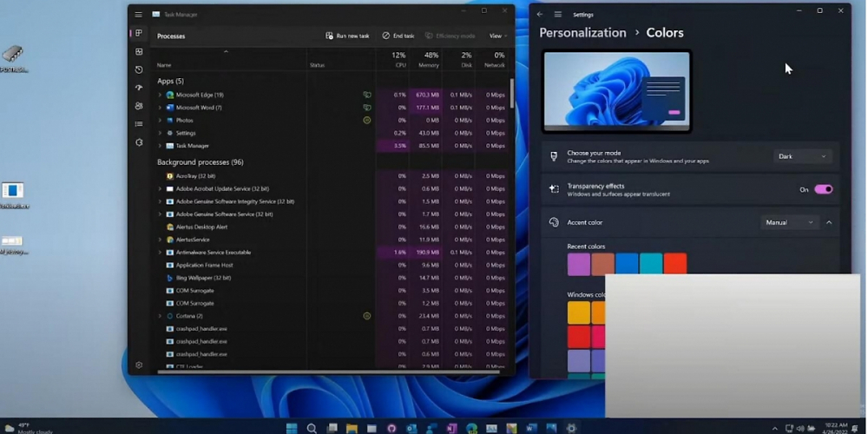Open the View dropdown in Task Manager
This screenshot has width=868, height=434.
click(x=497, y=36)
